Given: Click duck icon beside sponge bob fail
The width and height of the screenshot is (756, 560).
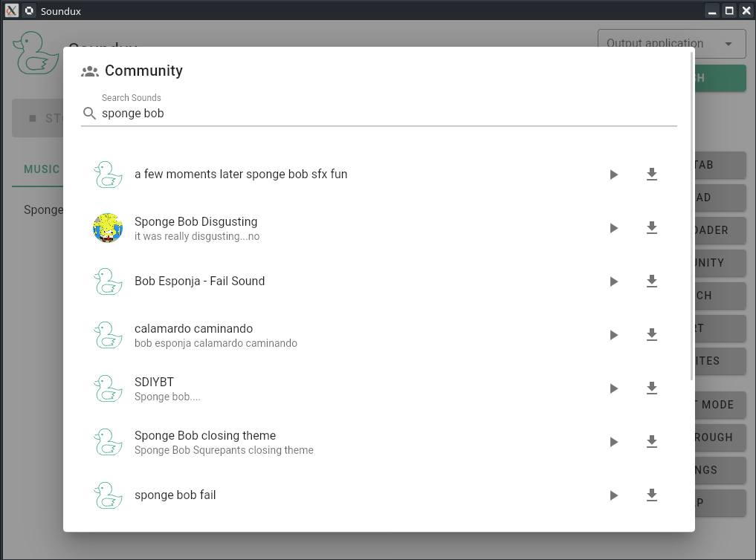Looking at the screenshot, I should pyautogui.click(x=108, y=495).
